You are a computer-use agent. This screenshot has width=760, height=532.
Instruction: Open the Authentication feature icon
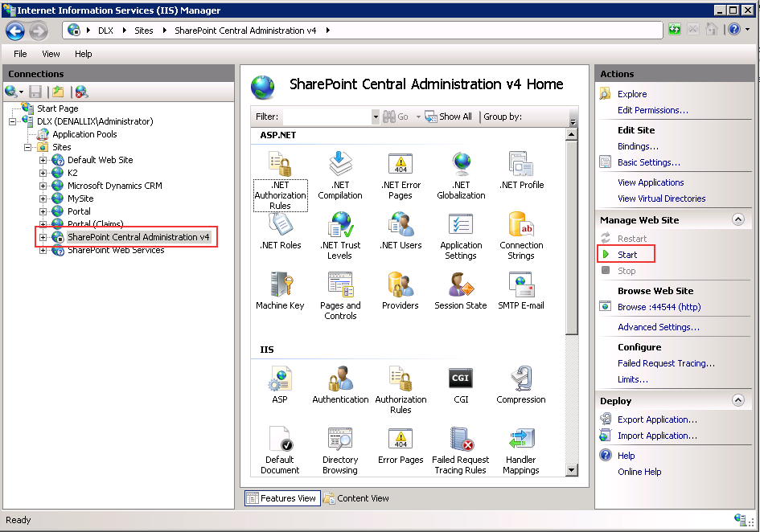coord(340,379)
